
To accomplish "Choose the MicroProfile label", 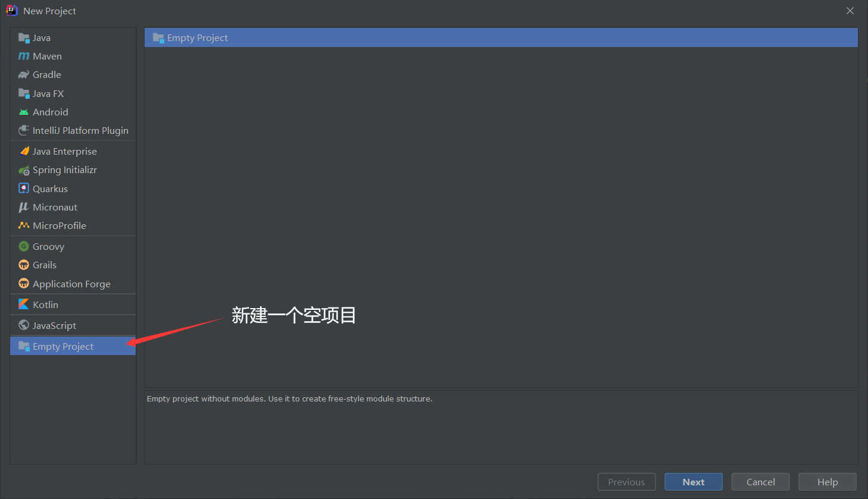I will click(59, 225).
